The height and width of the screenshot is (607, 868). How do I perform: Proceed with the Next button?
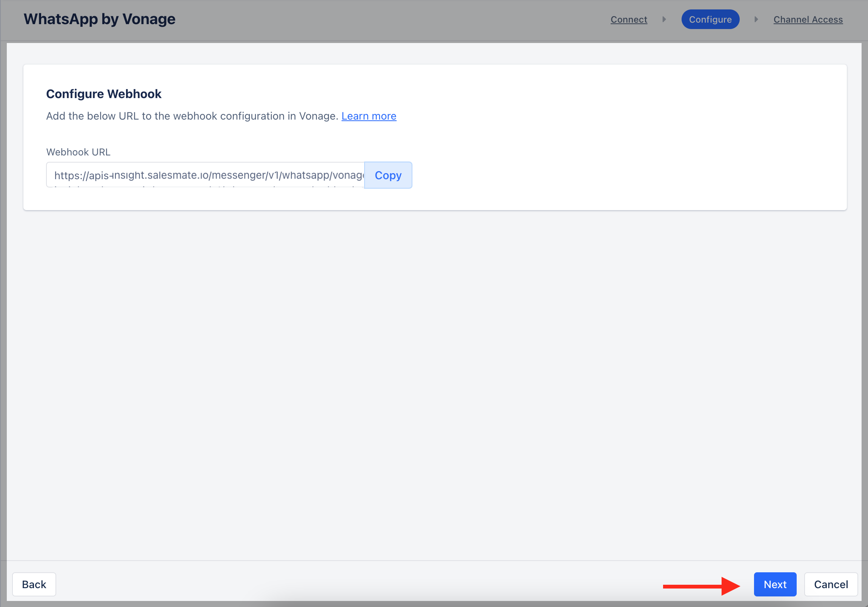tap(775, 584)
